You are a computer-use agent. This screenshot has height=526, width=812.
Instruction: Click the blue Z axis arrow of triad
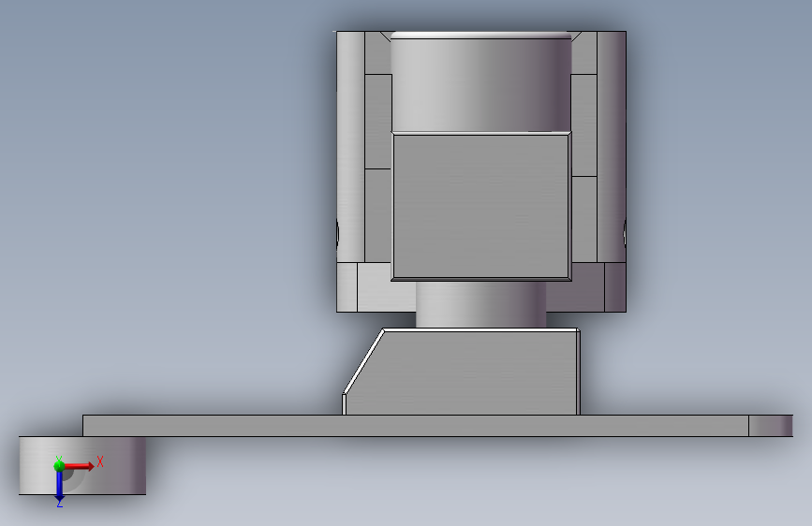pos(60,486)
